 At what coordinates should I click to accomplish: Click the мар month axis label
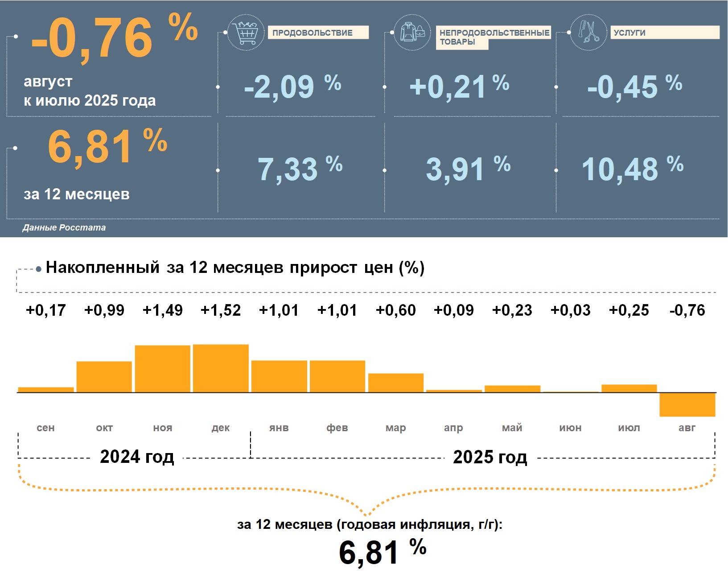(396, 428)
